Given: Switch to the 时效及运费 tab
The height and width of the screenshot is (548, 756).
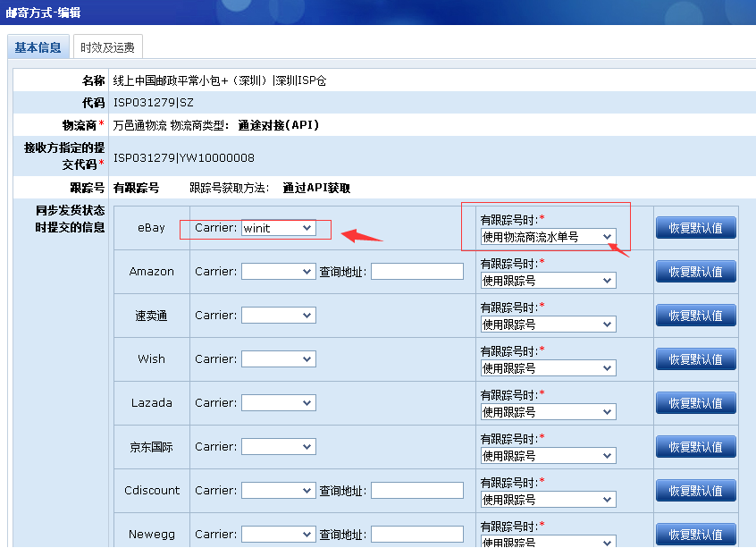Looking at the screenshot, I should [x=107, y=47].
